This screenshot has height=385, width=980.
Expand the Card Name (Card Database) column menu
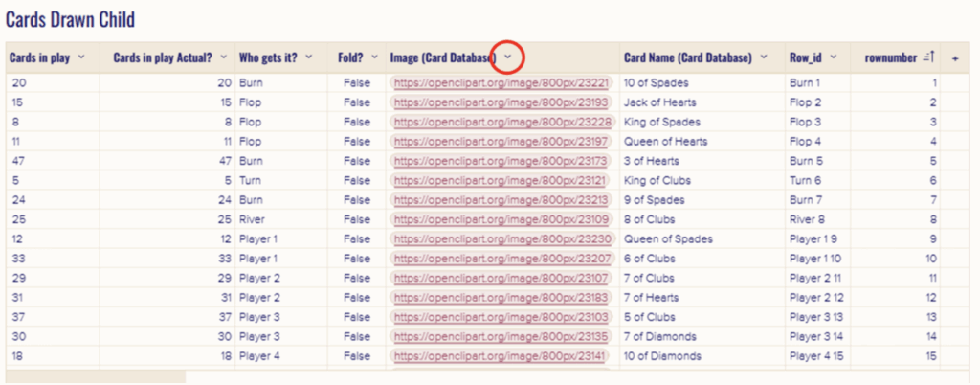pos(764,57)
